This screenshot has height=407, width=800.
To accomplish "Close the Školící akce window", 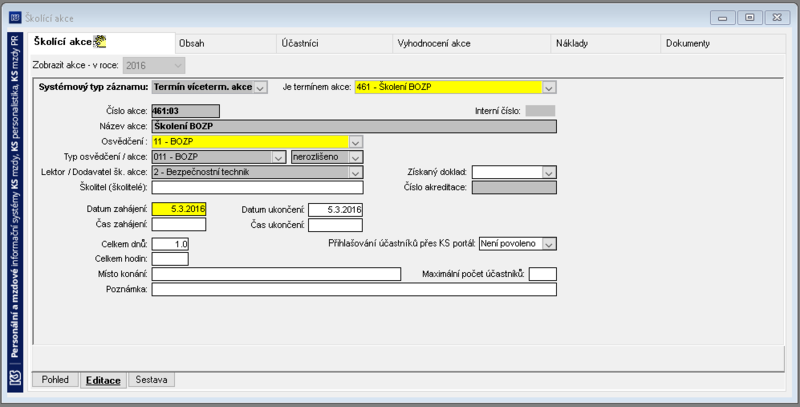I will [777, 18].
